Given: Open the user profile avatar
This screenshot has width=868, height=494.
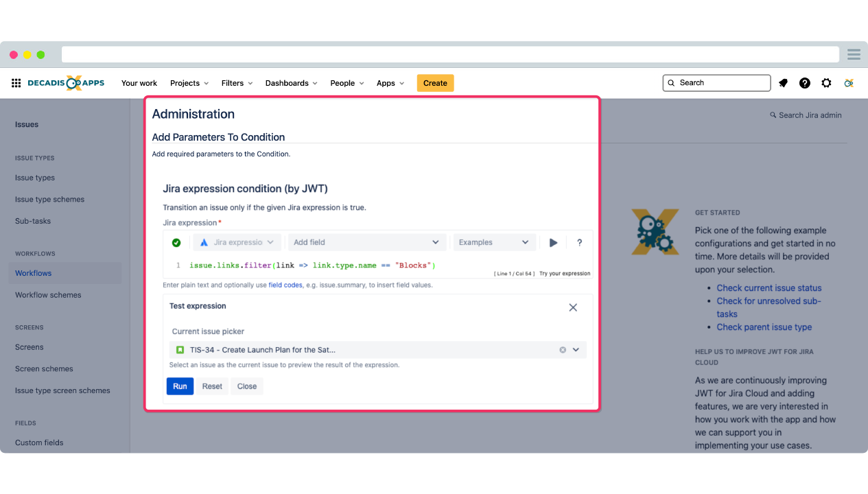Looking at the screenshot, I should point(849,83).
